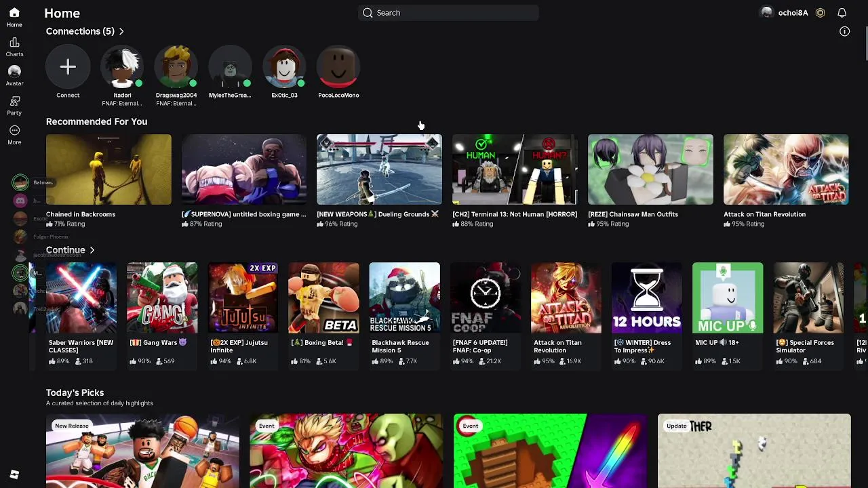Open Charts from the sidebar
Viewport: 868px width, 488px height.
tap(14, 47)
